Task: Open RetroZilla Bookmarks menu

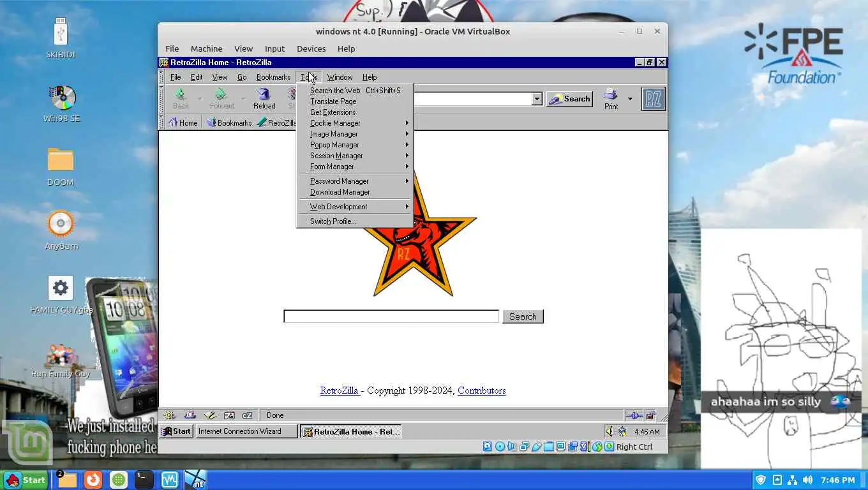Action: (273, 77)
